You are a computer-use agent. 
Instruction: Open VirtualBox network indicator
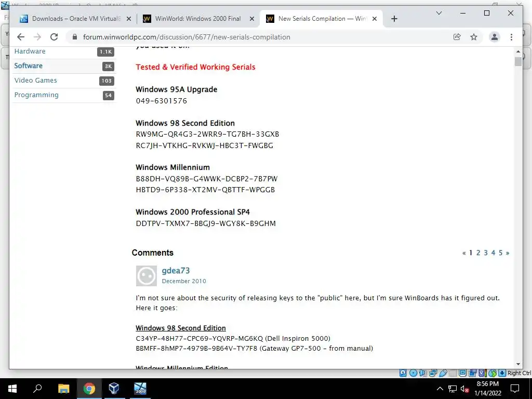[x=433, y=373]
